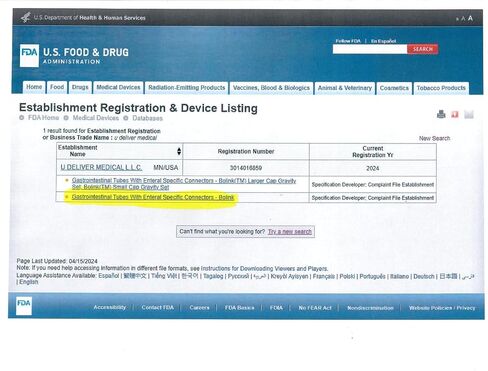
Task: Click the red SEARCH button
Action: click(x=422, y=49)
